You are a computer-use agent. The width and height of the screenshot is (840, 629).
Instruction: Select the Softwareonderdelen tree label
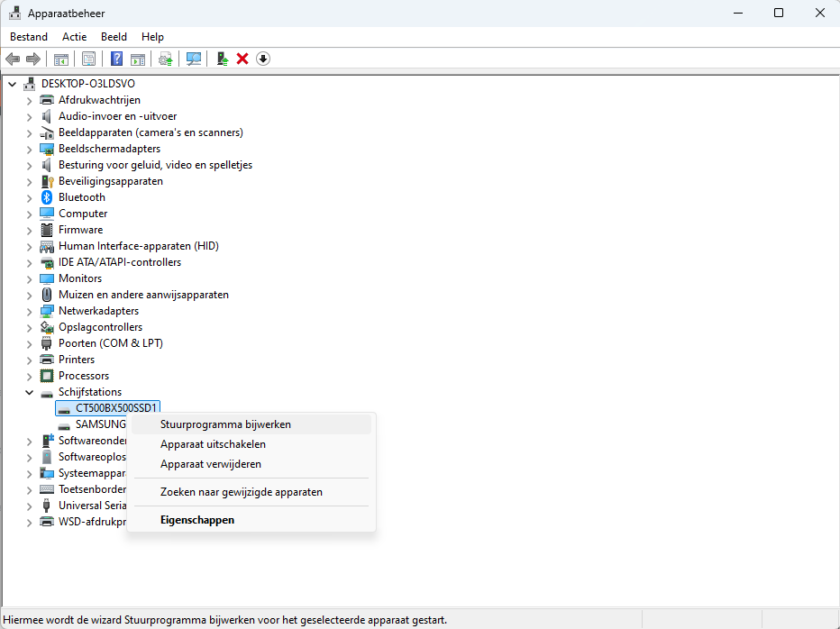point(92,441)
